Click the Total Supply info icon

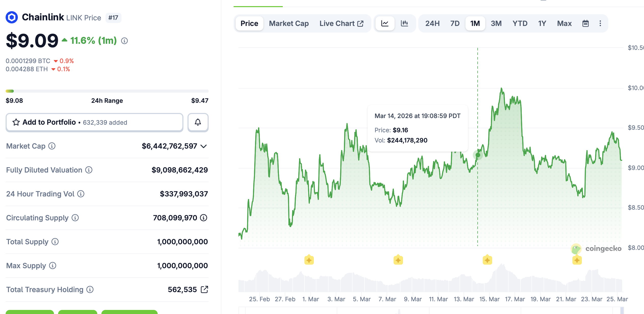tap(55, 242)
